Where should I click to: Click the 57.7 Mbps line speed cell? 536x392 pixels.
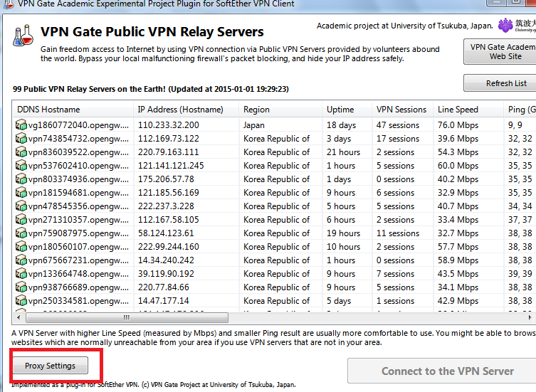click(458, 246)
